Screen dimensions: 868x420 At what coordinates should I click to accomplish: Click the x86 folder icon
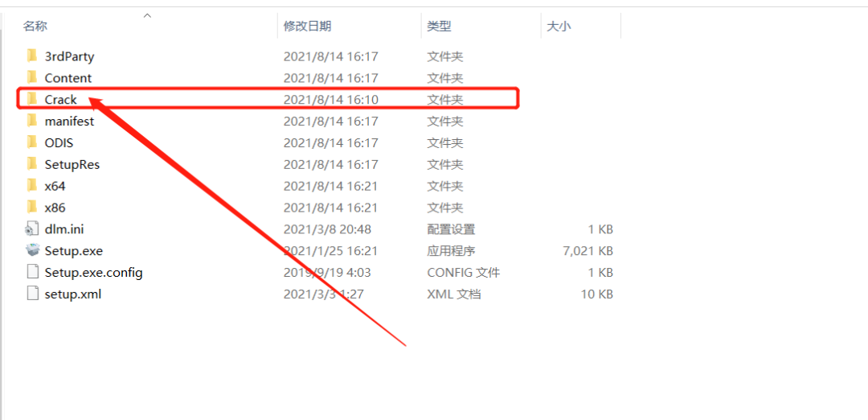pos(31,208)
